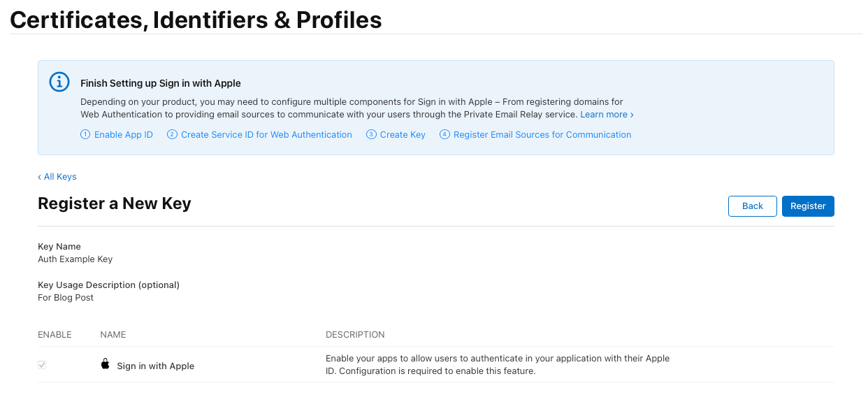Screen dimensions: 868x402
Task: Click the For Blog Post description text
Action: pyautogui.click(x=66, y=298)
